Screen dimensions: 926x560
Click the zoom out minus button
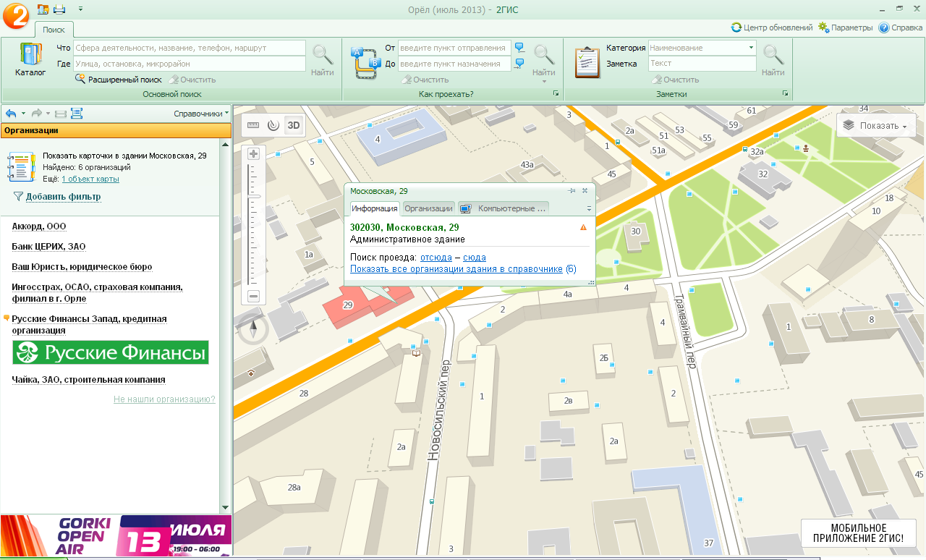pyautogui.click(x=253, y=296)
